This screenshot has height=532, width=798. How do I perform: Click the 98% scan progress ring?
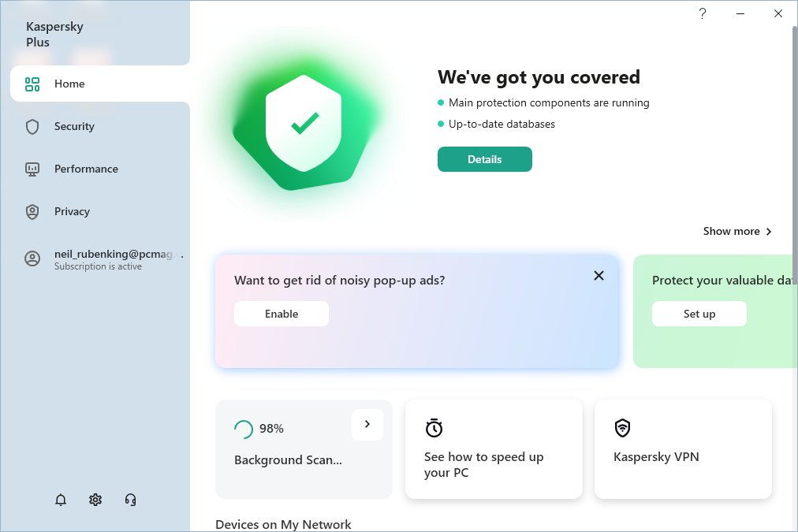tap(244, 428)
